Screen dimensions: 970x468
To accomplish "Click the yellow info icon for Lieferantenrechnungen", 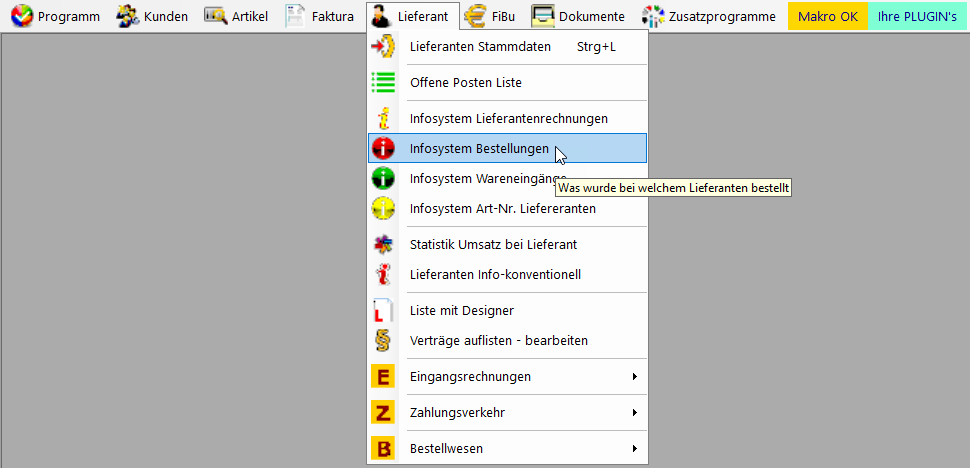I will pos(383,118).
